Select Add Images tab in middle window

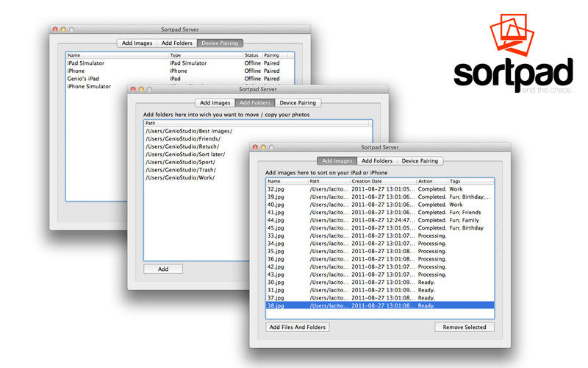click(x=215, y=103)
